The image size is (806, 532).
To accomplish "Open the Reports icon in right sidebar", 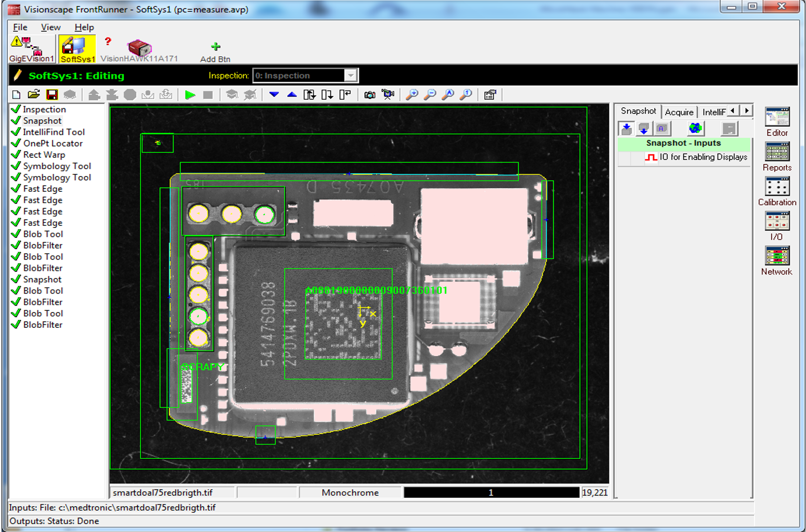I will point(777,157).
